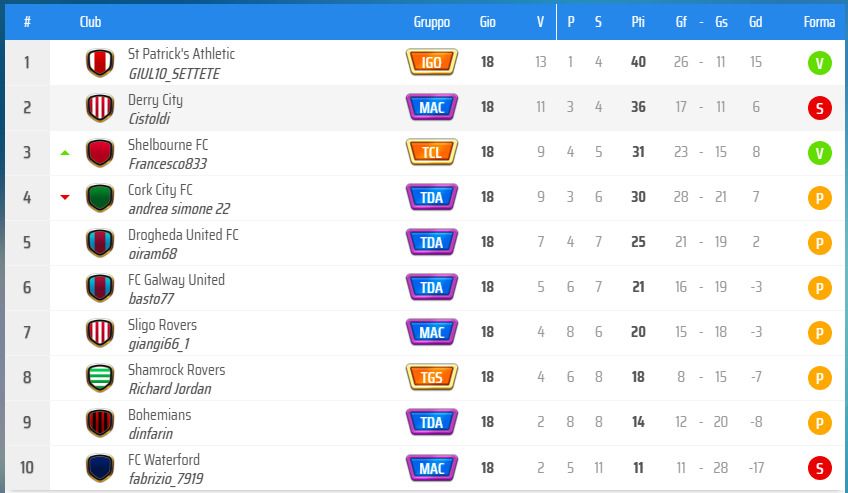Click the TGS group badge
The height and width of the screenshot is (493, 848).
tap(432, 377)
